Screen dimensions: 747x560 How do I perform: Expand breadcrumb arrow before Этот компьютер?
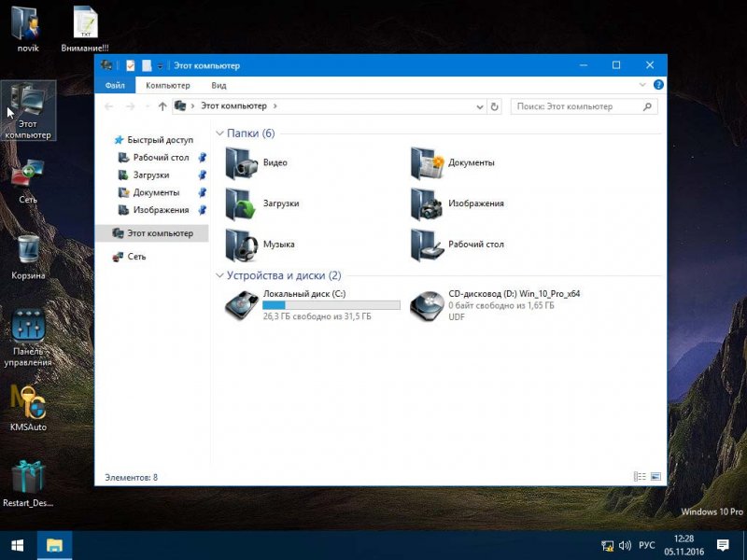192,106
